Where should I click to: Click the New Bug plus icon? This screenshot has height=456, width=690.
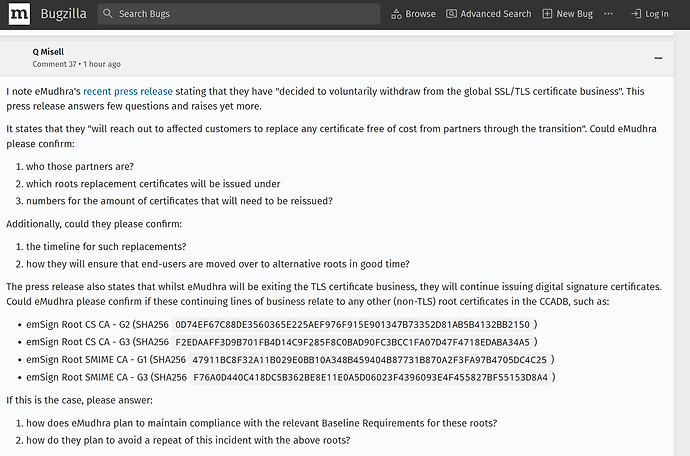point(547,14)
